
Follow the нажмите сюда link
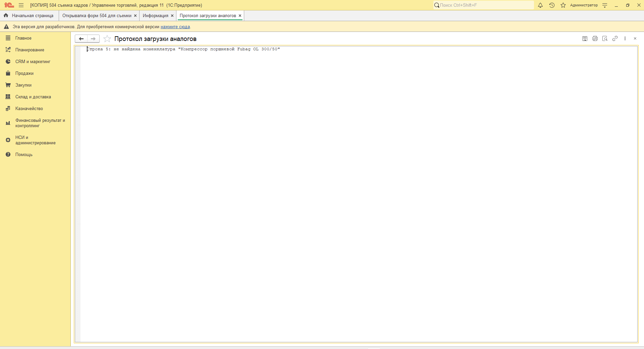coord(175,27)
